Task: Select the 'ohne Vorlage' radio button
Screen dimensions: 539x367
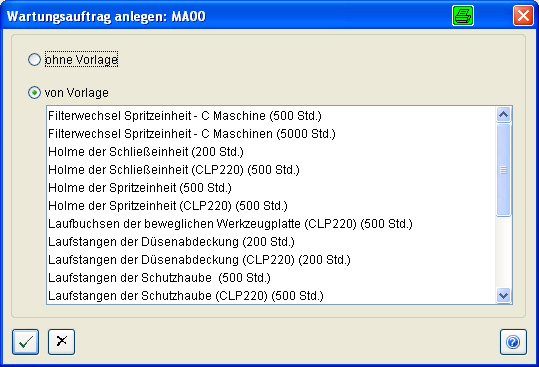Action: click(x=34, y=59)
